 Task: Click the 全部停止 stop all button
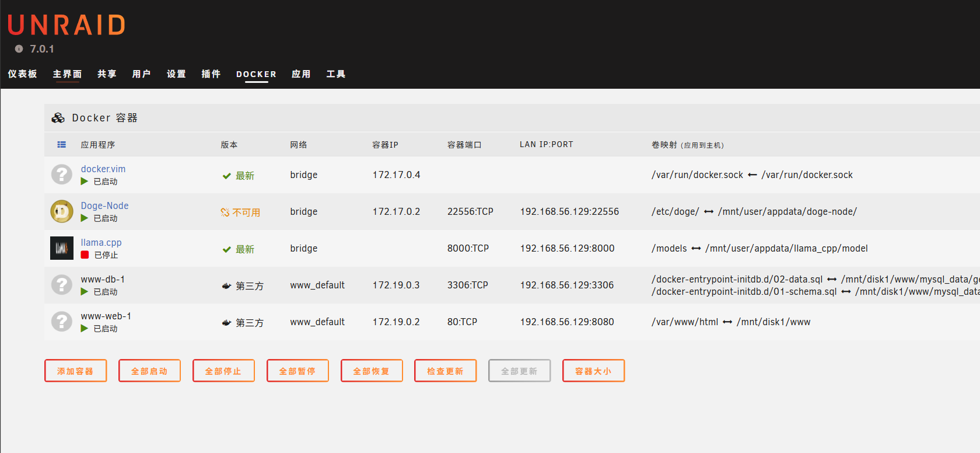[223, 371]
